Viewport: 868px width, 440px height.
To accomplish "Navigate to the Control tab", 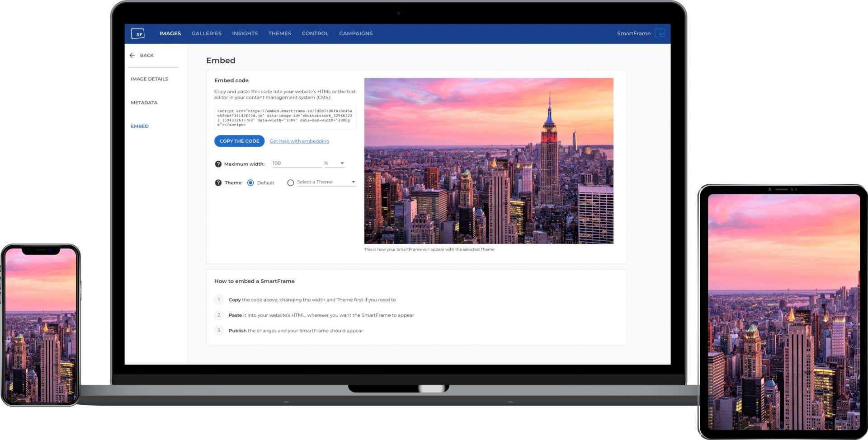I will coord(315,33).
